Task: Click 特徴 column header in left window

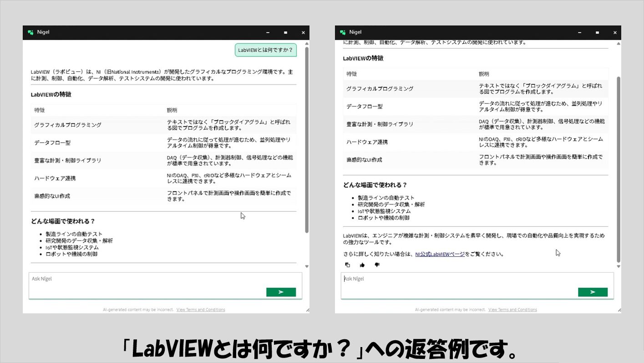Action: click(40, 110)
